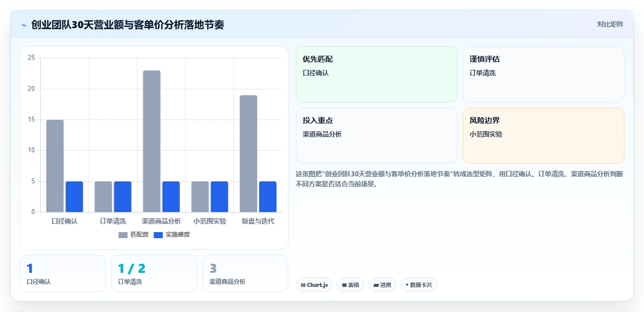Click the blue bar for 复盘与迭代

(268, 196)
